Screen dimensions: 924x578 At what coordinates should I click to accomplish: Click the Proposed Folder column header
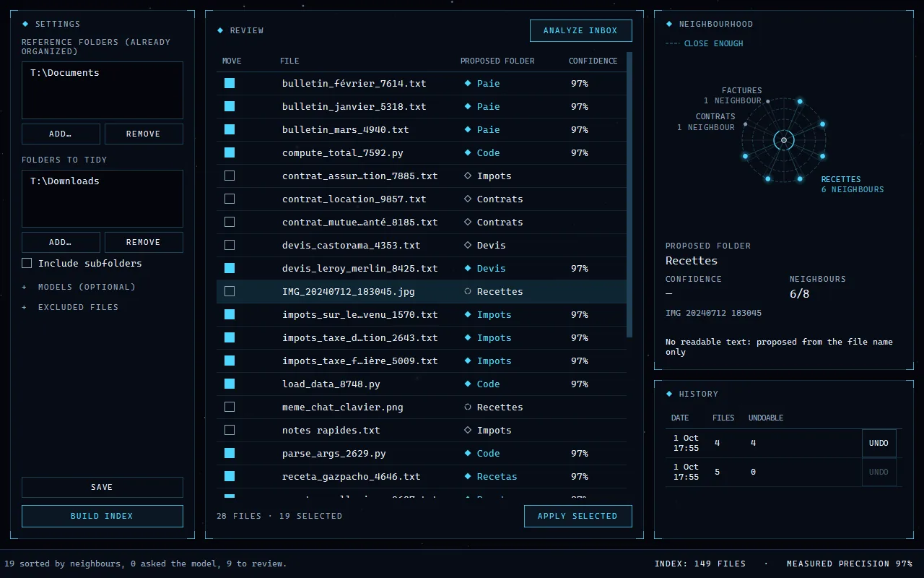click(497, 61)
